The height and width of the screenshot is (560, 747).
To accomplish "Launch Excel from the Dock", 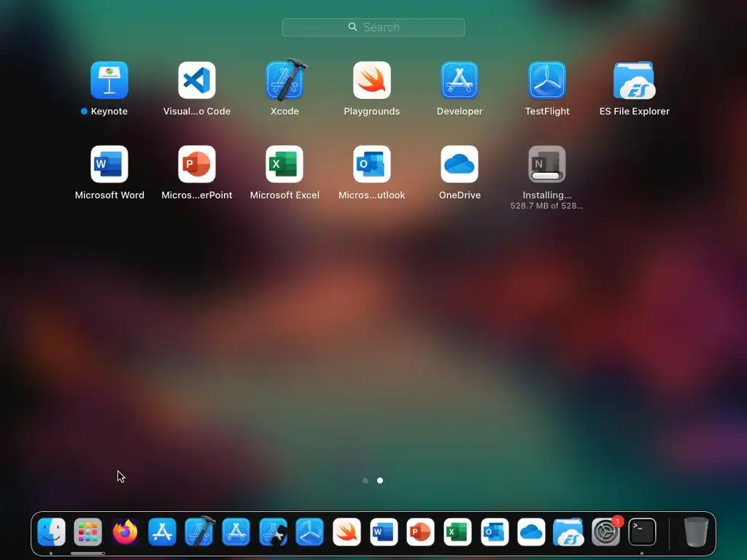I will click(457, 532).
